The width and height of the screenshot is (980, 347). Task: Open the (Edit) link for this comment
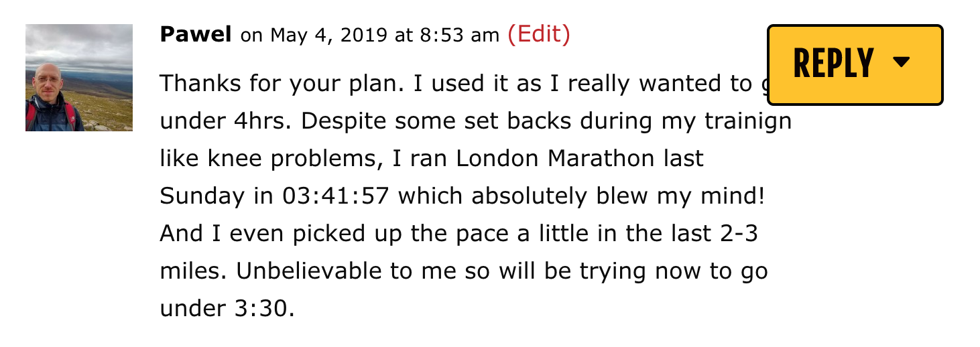tap(539, 34)
